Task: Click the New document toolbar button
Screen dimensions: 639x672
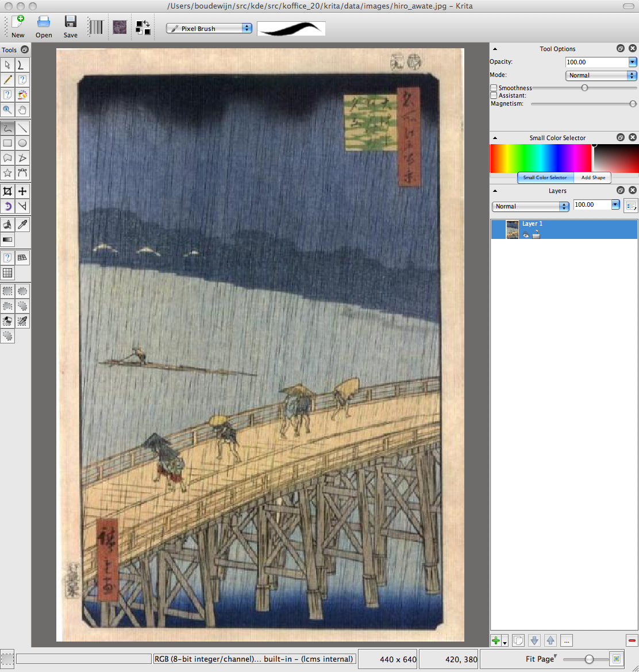Action: 18,26
